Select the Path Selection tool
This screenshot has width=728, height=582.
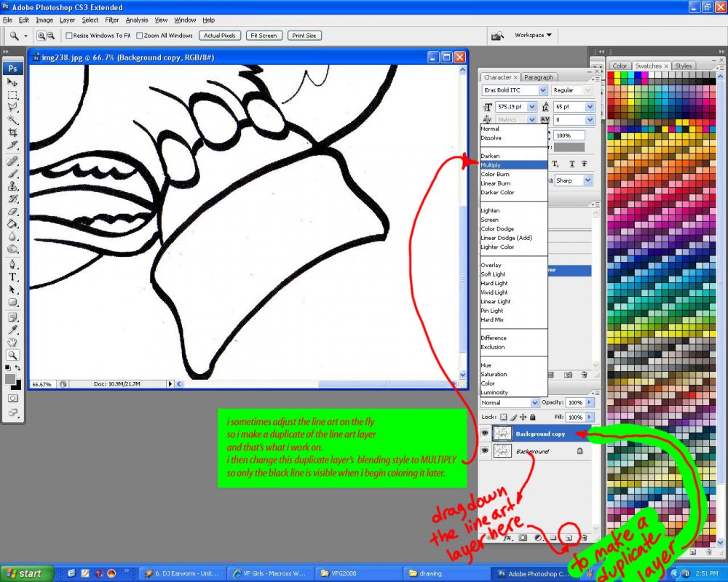(x=12, y=290)
